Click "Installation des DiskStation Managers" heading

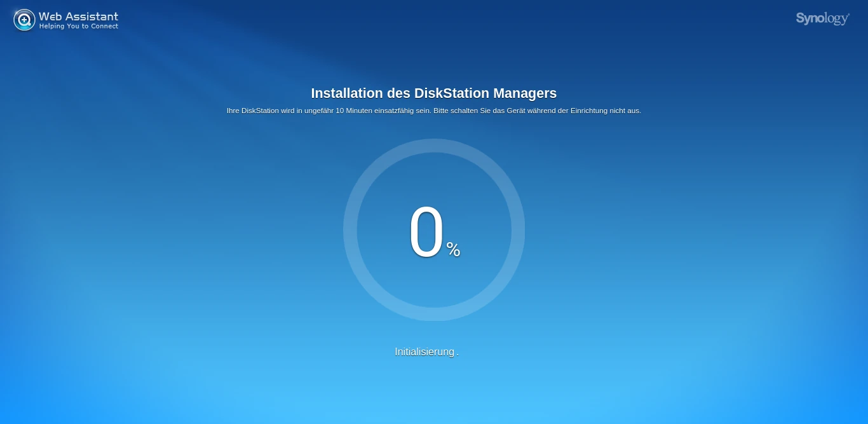(434, 93)
